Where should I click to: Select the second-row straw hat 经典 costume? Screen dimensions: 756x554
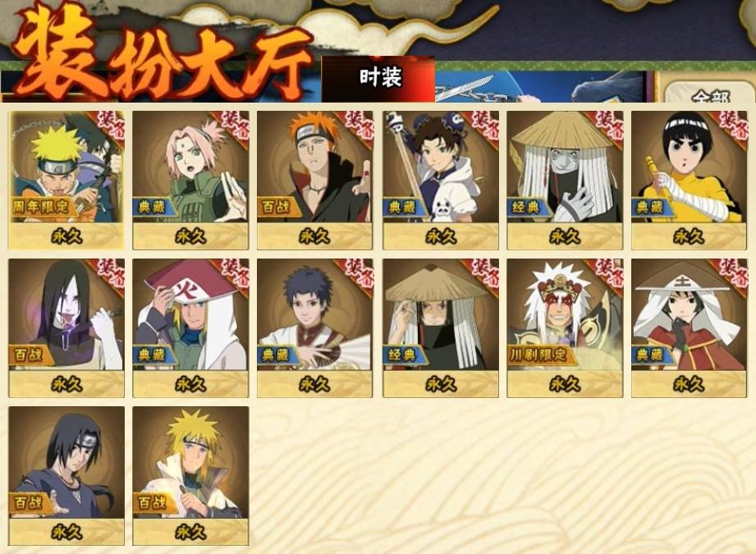coord(441,328)
